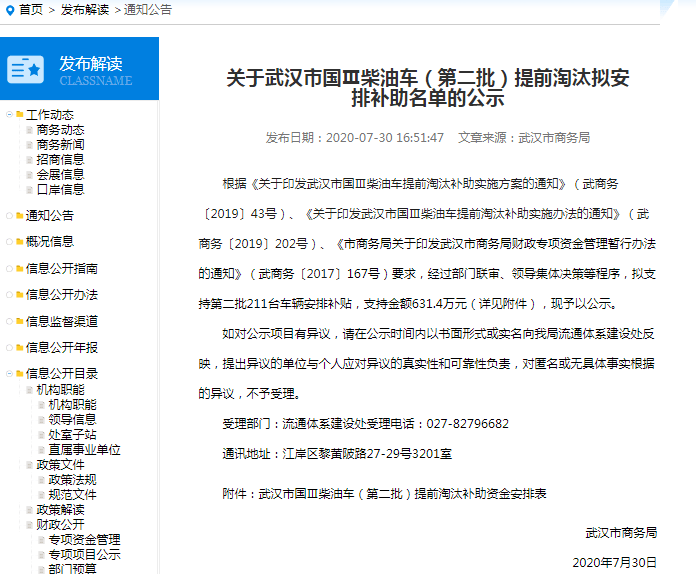
Task: Collapse the 机构职能 subfolder in sidebar
Action: click(x=29, y=390)
